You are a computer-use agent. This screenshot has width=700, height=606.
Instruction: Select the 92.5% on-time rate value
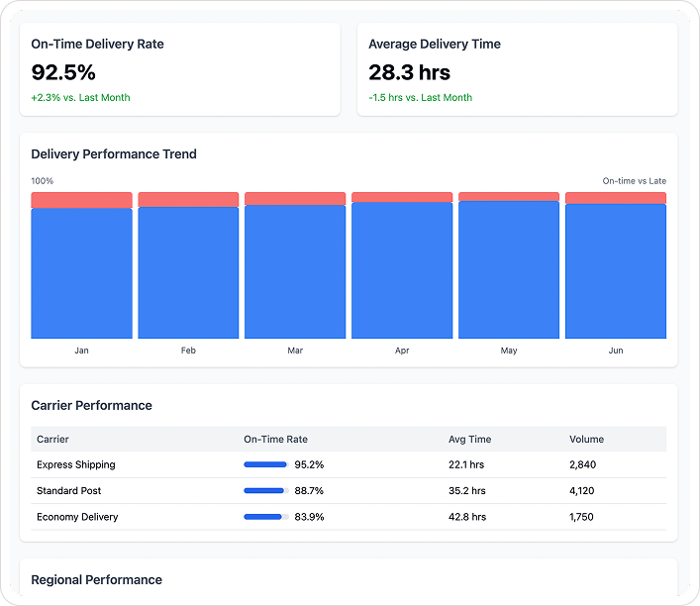pos(63,72)
